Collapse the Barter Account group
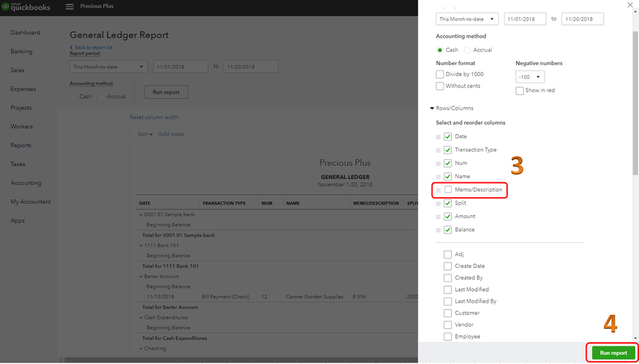Image resolution: width=639 pixels, height=364 pixels. point(141,276)
